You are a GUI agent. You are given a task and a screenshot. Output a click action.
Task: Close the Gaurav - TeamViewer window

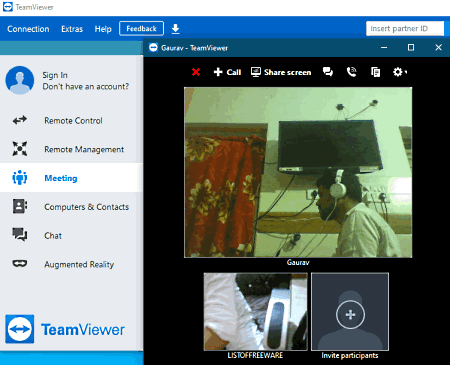coord(438,48)
